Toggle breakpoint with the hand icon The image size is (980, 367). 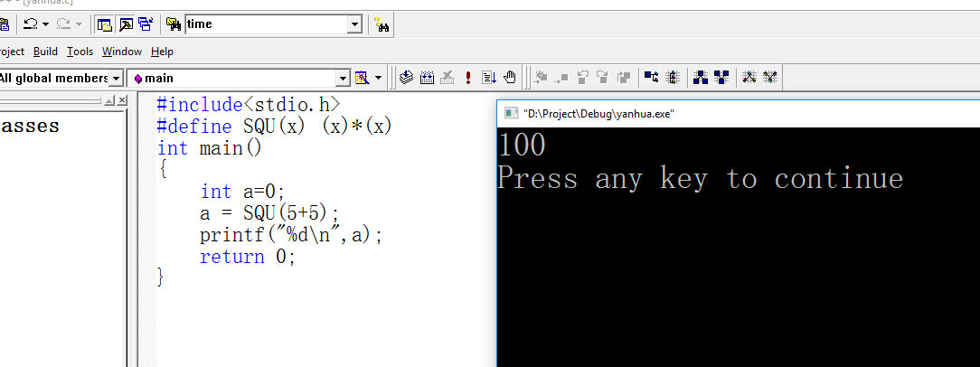510,78
